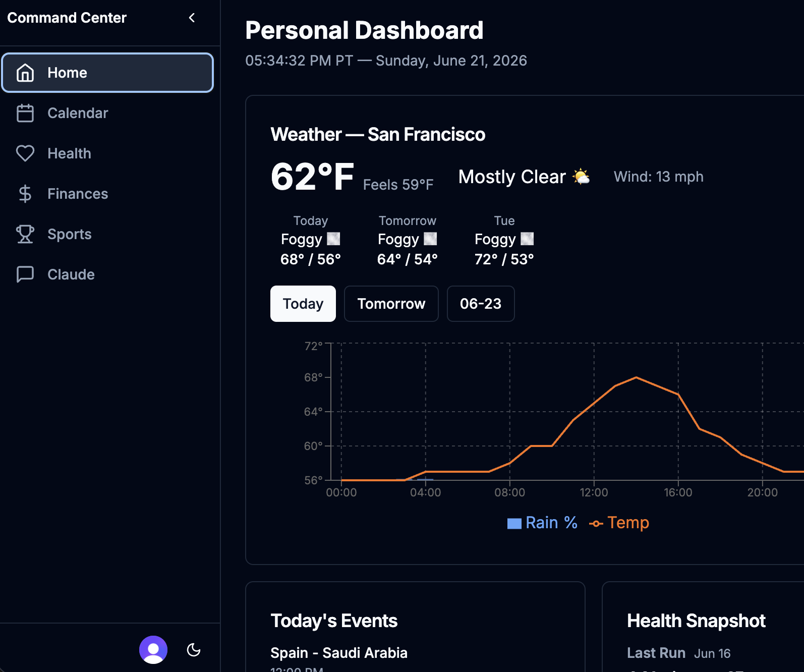Click the Home house icon in sidebar
The width and height of the screenshot is (804, 672).
tap(25, 73)
